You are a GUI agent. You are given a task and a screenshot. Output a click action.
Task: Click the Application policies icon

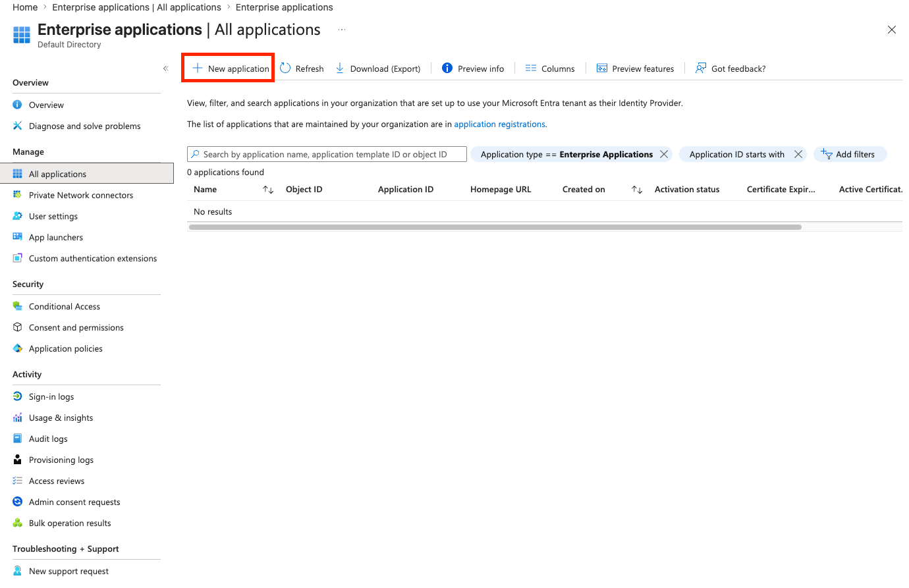coord(18,348)
